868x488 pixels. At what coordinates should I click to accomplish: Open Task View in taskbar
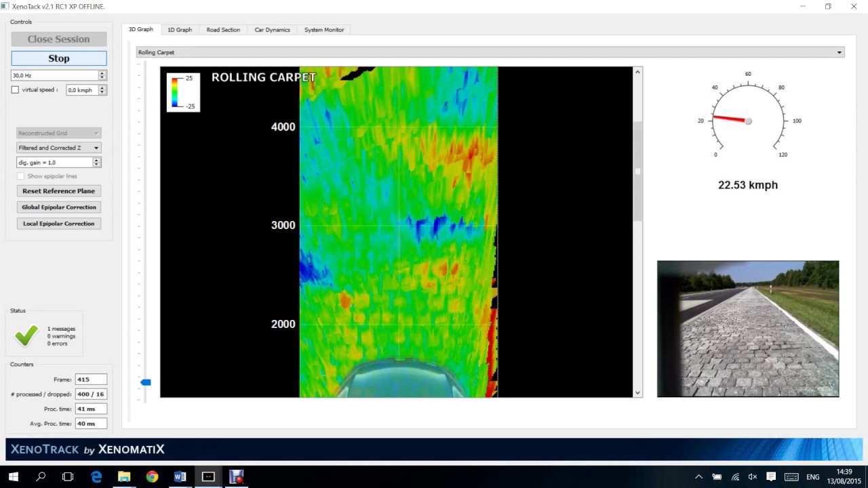point(68,476)
